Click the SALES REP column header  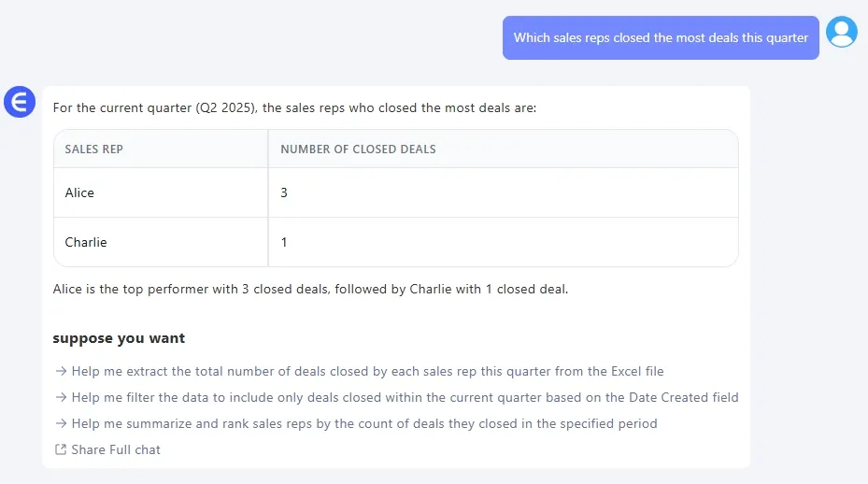[x=94, y=149]
